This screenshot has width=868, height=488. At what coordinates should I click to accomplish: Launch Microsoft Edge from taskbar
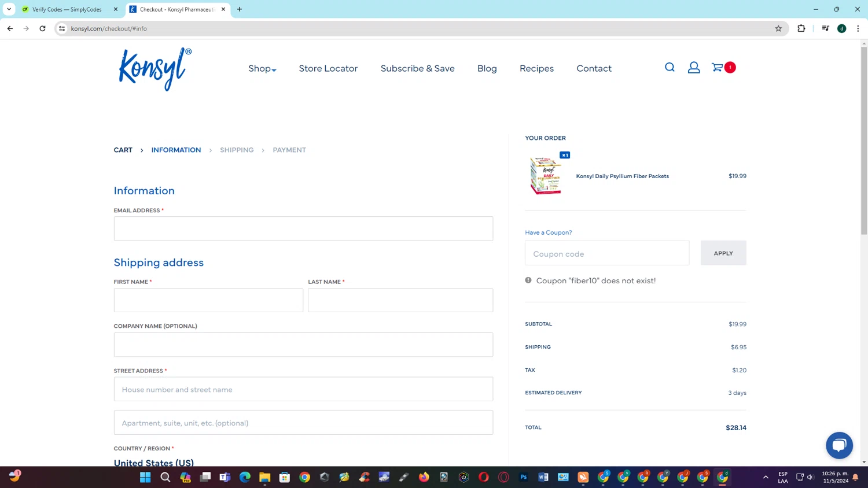pyautogui.click(x=245, y=477)
